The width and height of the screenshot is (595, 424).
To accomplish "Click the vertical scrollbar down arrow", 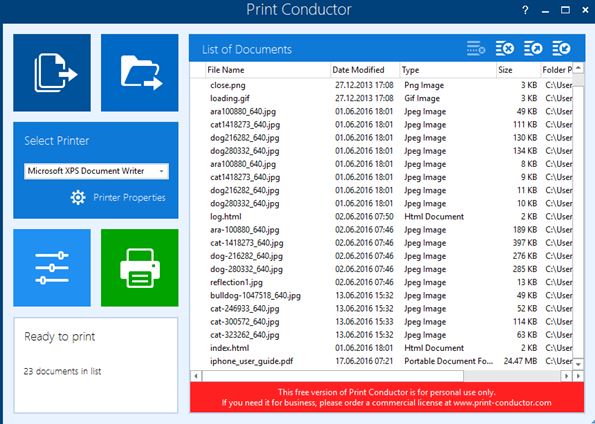I will point(578,364).
